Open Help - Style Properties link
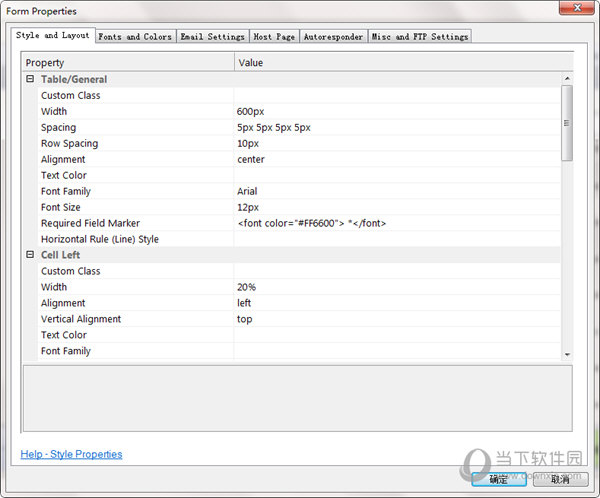Image resolution: width=600 pixels, height=498 pixels. click(71, 454)
